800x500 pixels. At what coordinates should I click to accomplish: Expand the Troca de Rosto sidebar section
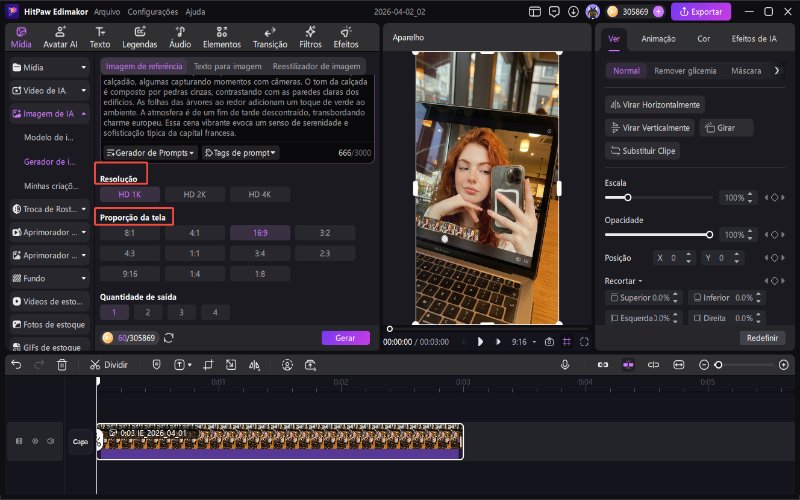pos(48,209)
